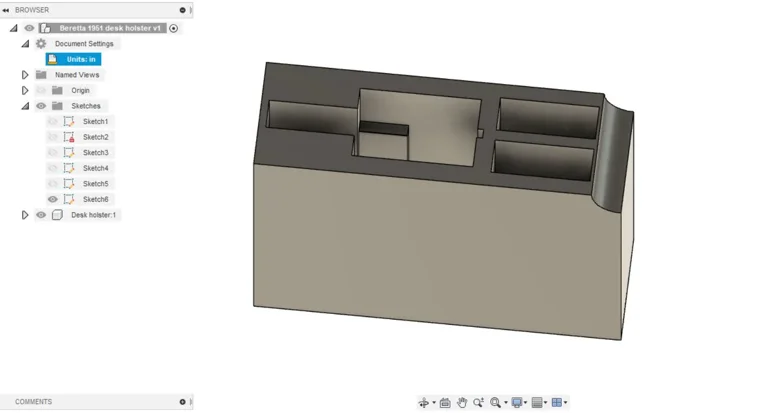Select Sketch3 in the browser tree
This screenshot has height=413, width=768.
[x=95, y=153]
